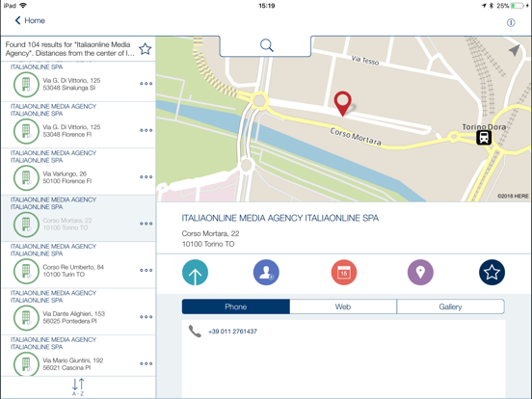Tap the address Corso Mortara, 22 in details
This screenshot has height=399, width=532.
coord(210,233)
